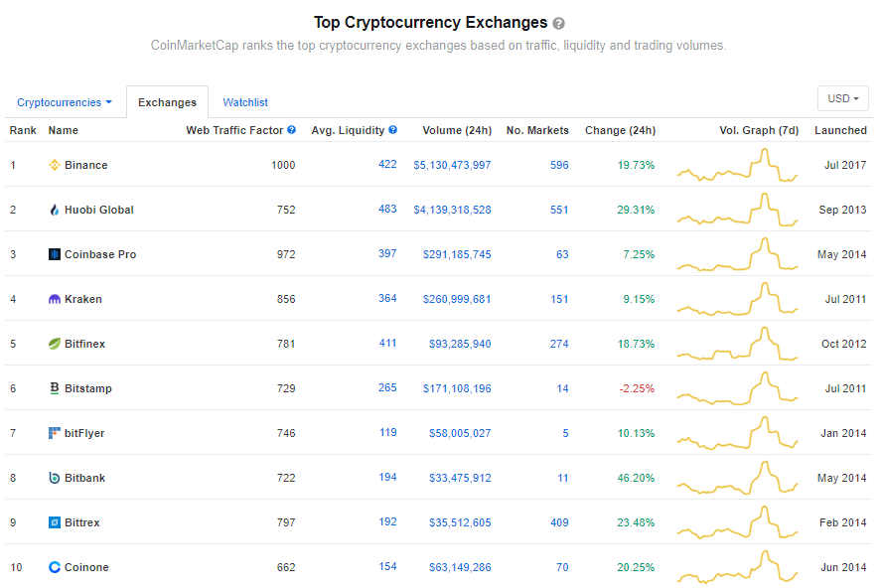The width and height of the screenshot is (883, 588).
Task: Click the Bitfinex green leaf logo
Action: tap(55, 344)
